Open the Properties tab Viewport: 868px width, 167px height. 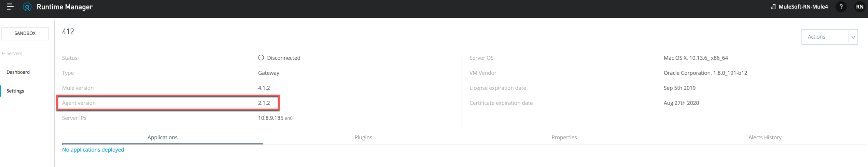564,137
